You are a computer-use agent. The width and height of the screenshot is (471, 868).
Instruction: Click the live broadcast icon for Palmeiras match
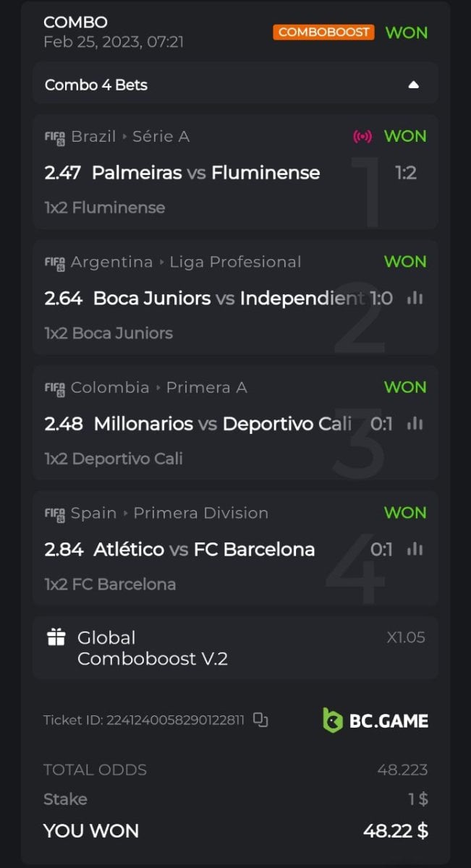(362, 136)
